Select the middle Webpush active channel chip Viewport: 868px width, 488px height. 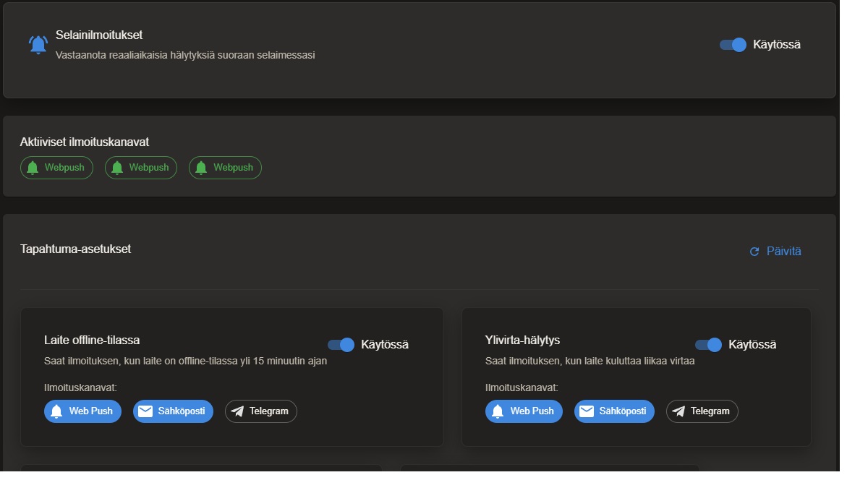141,168
